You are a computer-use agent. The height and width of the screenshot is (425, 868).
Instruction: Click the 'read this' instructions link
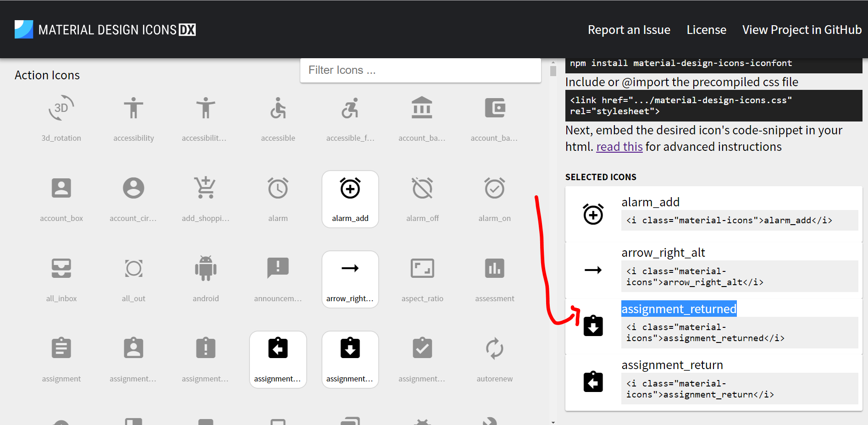click(619, 146)
